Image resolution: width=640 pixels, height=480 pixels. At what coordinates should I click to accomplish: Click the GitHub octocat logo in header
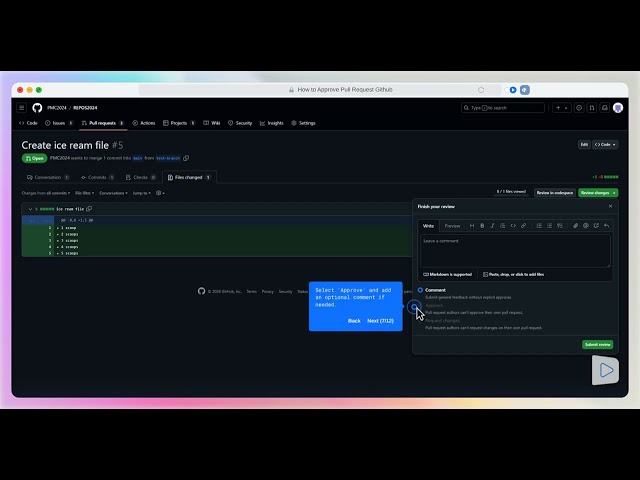[x=37, y=108]
